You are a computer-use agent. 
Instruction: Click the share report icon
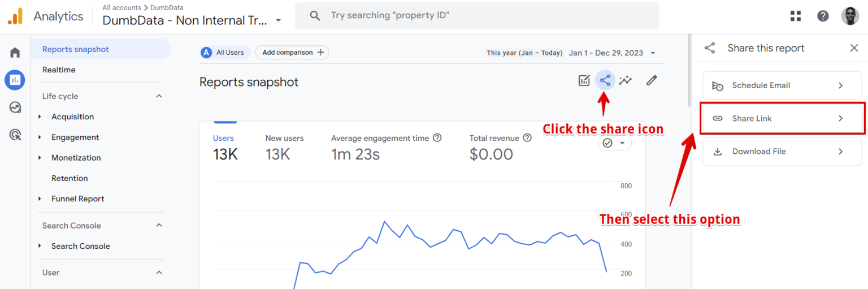605,80
